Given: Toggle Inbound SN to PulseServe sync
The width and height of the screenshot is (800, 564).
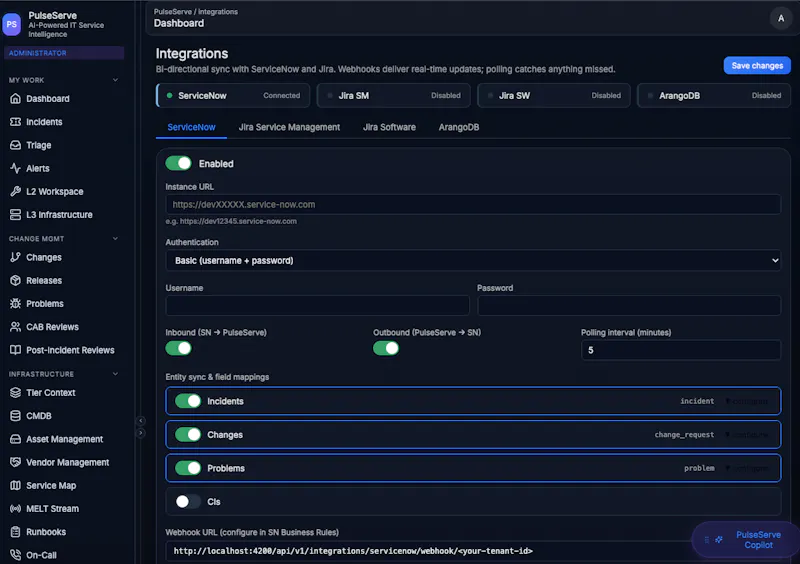Looking at the screenshot, I should [x=179, y=348].
